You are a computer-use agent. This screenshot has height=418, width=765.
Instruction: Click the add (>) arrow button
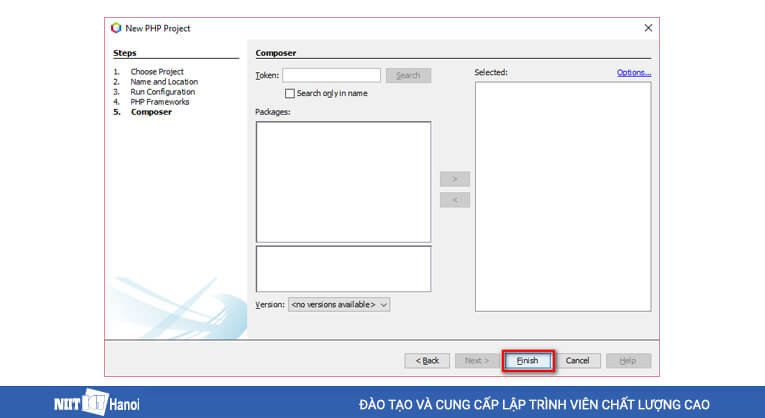[x=455, y=179]
